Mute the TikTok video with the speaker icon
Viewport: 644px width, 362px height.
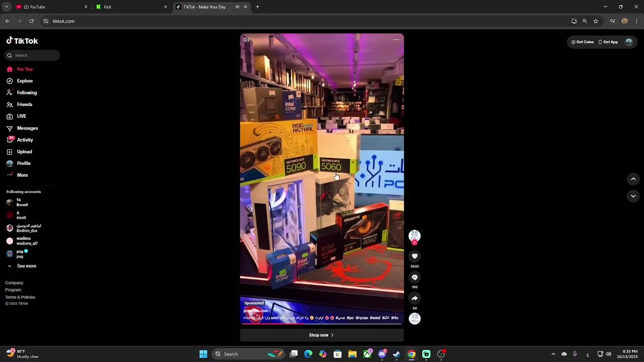[246, 40]
